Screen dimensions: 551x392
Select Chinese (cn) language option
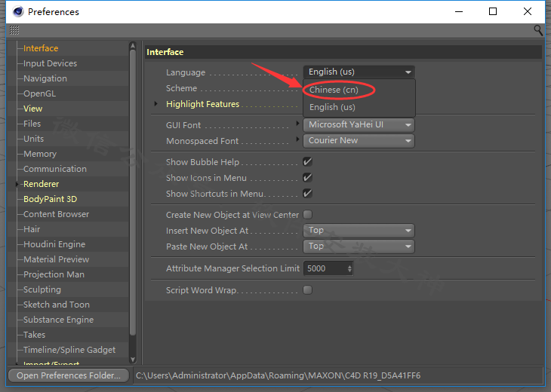click(x=334, y=90)
